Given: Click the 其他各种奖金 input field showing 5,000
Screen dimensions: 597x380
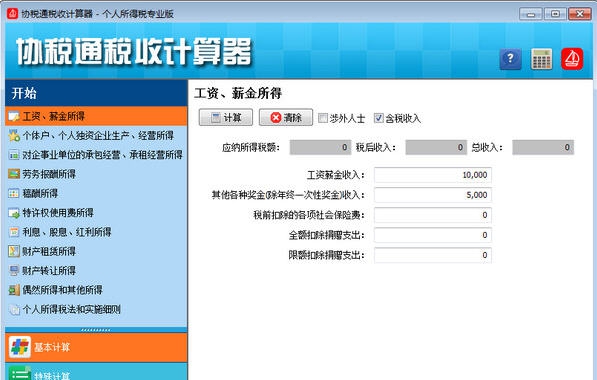Looking at the screenshot, I should coord(433,195).
